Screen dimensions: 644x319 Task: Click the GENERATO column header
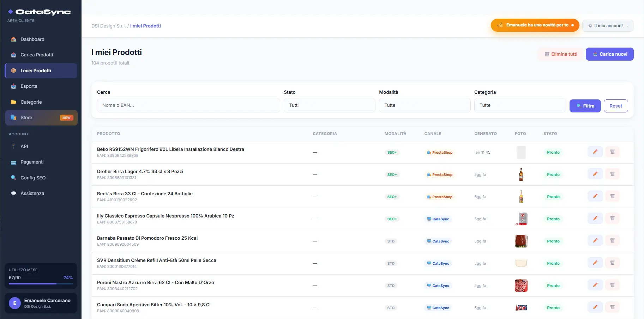pos(486,134)
